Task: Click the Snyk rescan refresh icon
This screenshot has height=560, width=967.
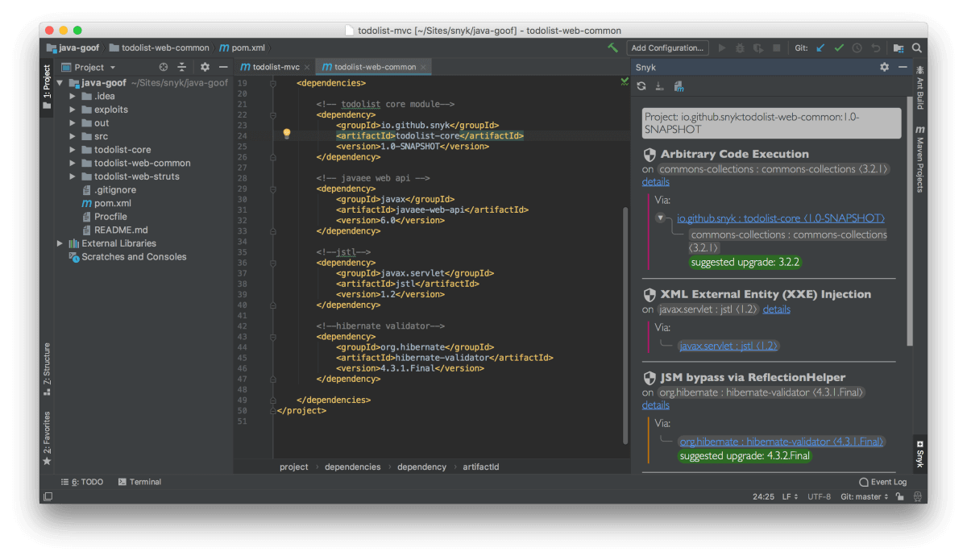Action: [641, 87]
